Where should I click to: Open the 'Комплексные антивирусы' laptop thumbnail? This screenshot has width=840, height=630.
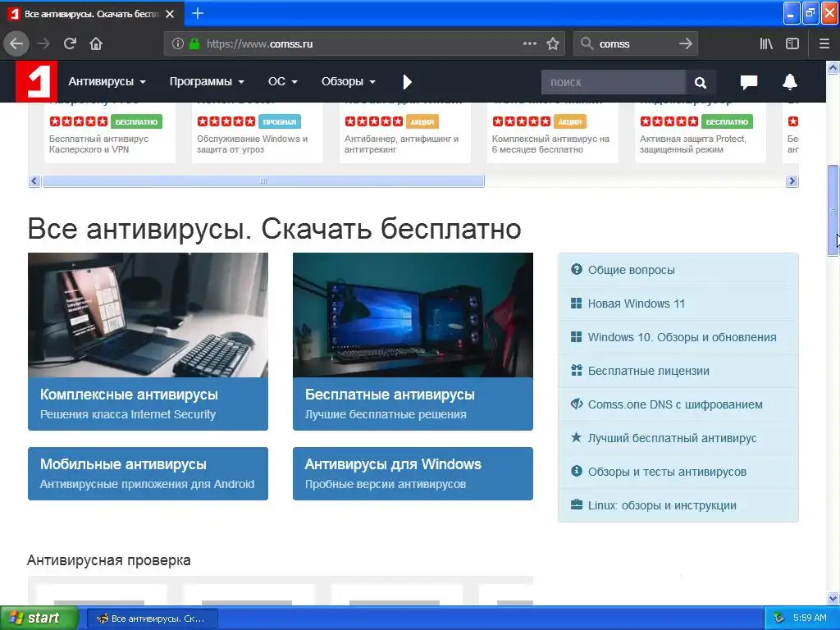point(148,315)
